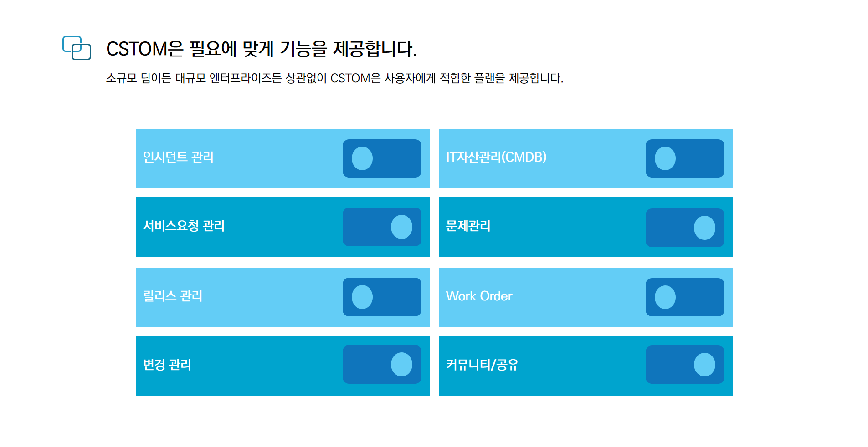Turn on the Work Order switch
The image size is (868, 447).
click(685, 297)
